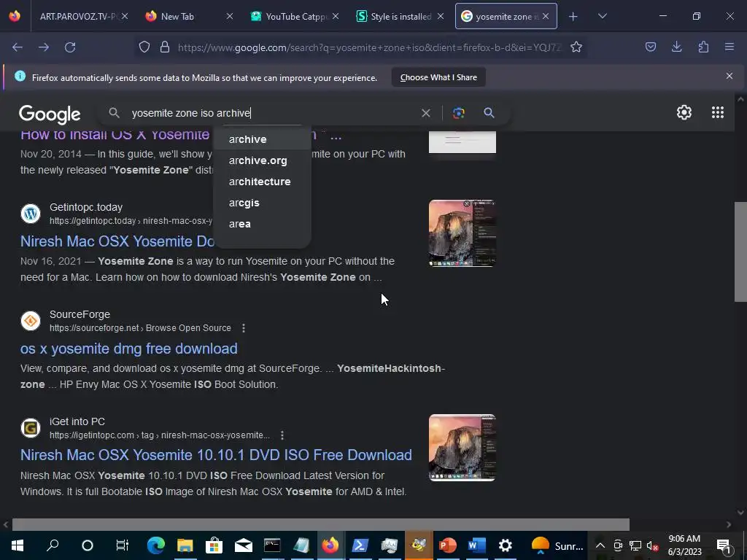Switch to the Style is installed tab
The height and width of the screenshot is (560, 747).
[400, 16]
